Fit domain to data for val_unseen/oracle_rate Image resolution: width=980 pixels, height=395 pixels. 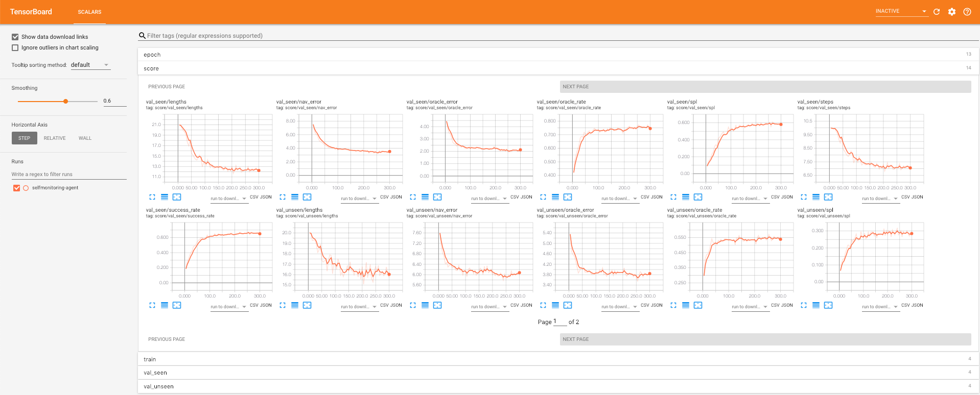pos(698,305)
